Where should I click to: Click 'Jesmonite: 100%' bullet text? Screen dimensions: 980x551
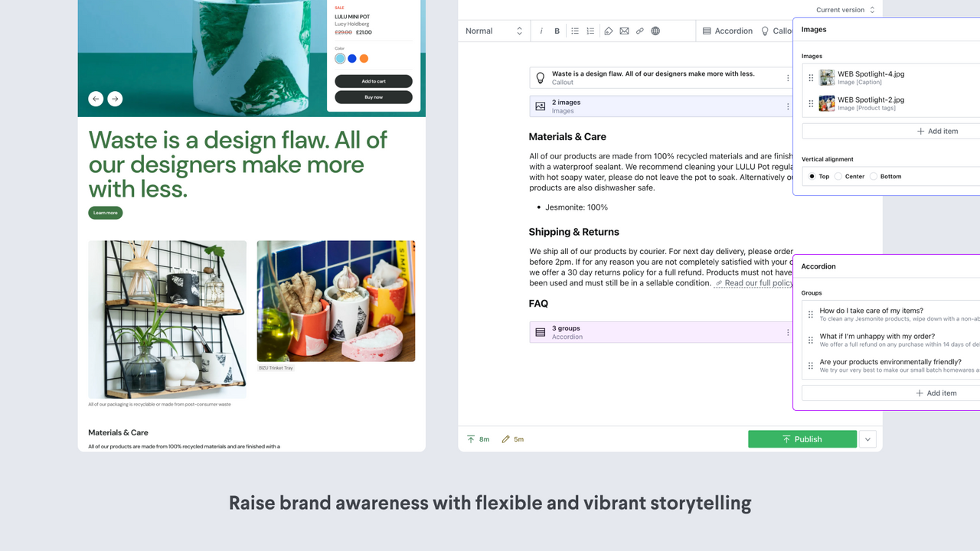click(577, 207)
